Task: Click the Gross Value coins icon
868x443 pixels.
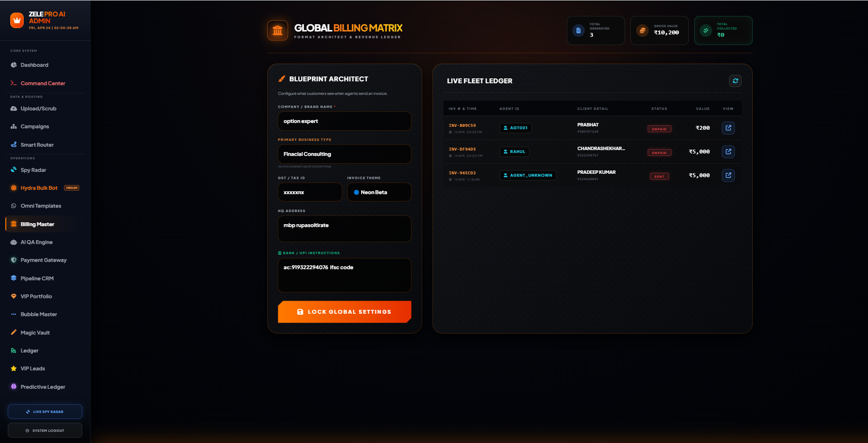Action: [642, 31]
